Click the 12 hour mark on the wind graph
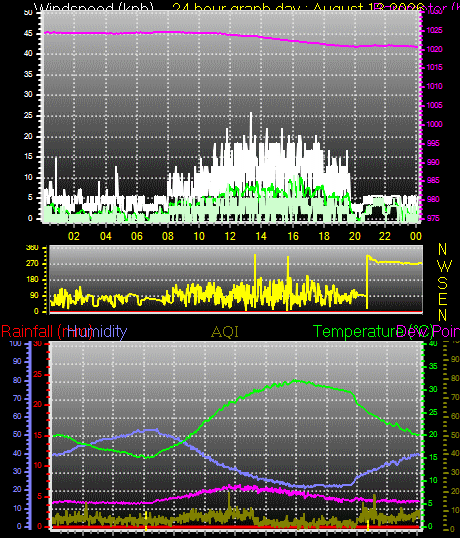 (230, 236)
